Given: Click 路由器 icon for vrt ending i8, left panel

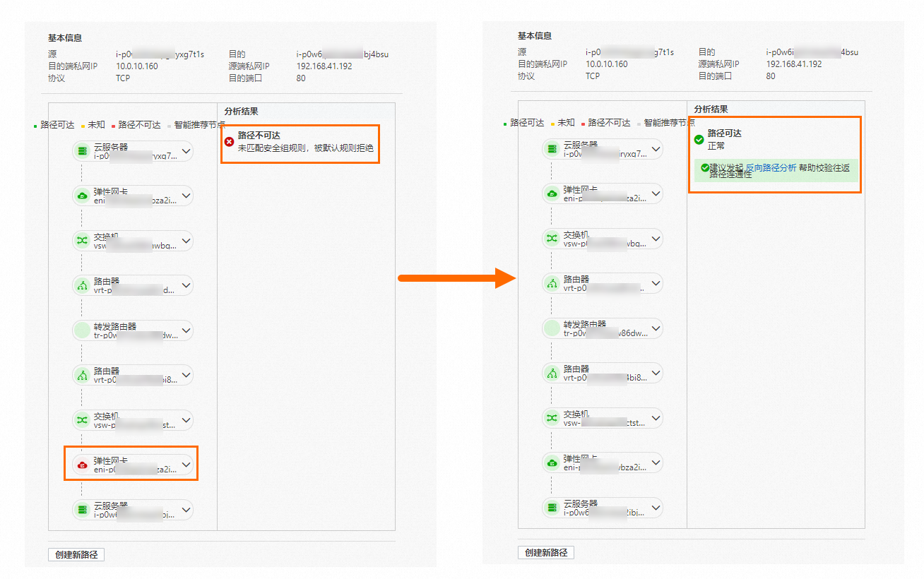Looking at the screenshot, I should click(82, 375).
